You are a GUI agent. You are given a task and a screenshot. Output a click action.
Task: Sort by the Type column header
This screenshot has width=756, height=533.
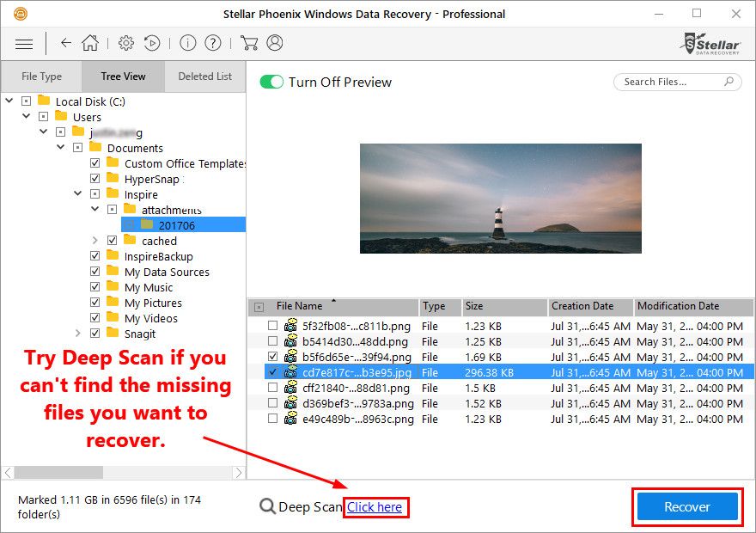440,306
